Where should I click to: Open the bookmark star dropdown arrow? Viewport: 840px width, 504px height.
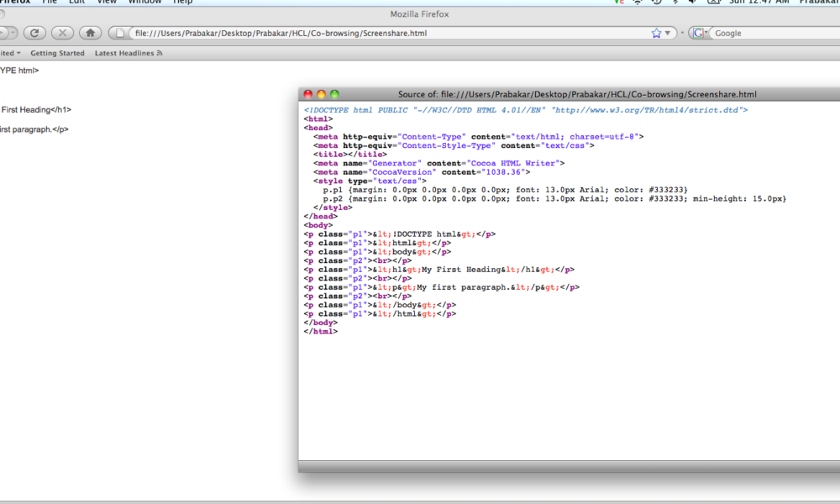coord(669,32)
